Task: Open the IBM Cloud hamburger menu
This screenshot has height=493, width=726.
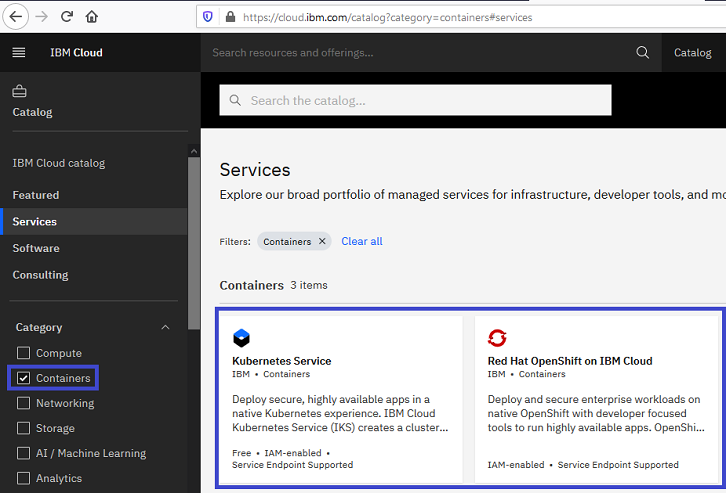Action: point(19,52)
